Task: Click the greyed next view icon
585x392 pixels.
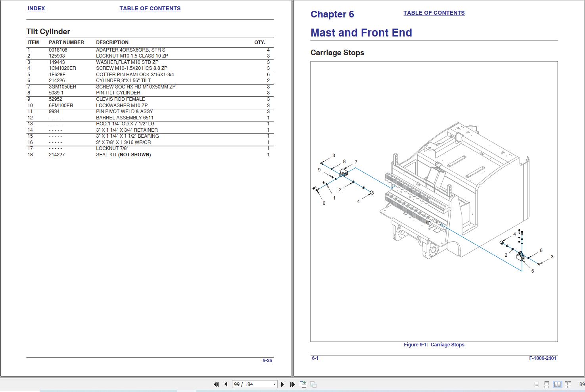Action: pyautogui.click(x=313, y=384)
